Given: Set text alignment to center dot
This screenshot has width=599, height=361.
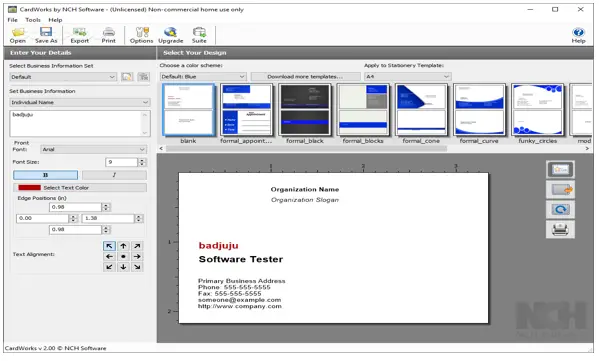Looking at the screenshot, I should 123,256.
